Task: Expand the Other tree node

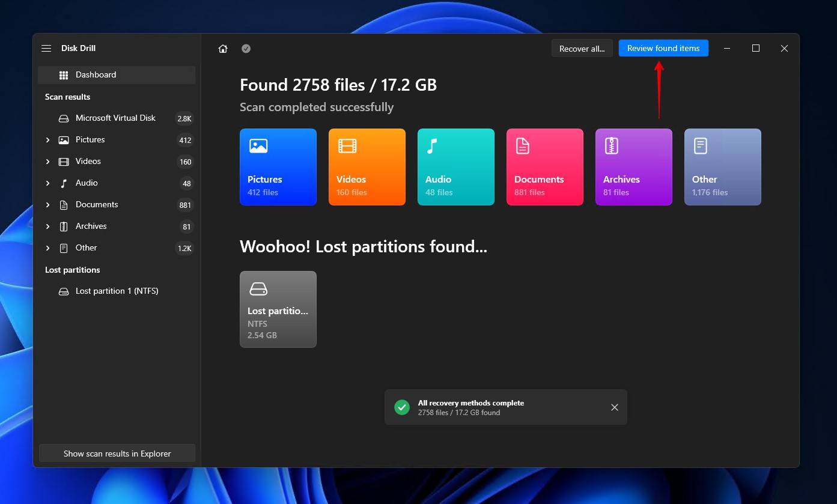Action: [x=47, y=248]
